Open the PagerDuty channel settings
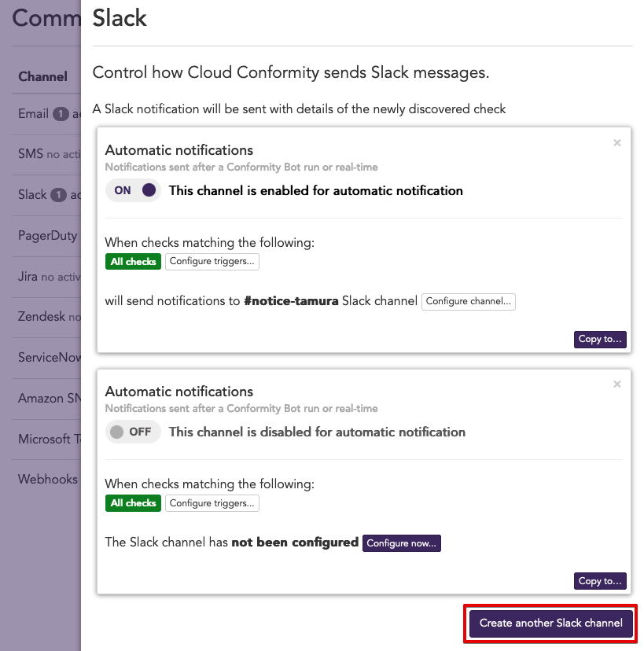This screenshot has width=644, height=651. 47,236
